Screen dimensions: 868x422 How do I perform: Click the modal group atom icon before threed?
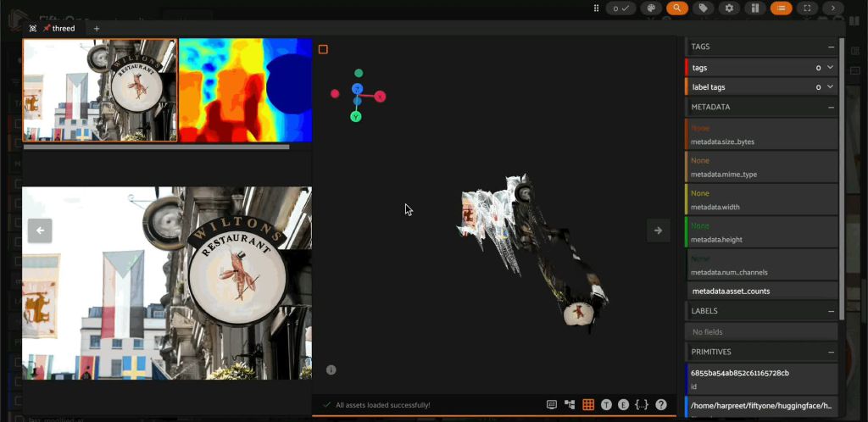tap(33, 28)
